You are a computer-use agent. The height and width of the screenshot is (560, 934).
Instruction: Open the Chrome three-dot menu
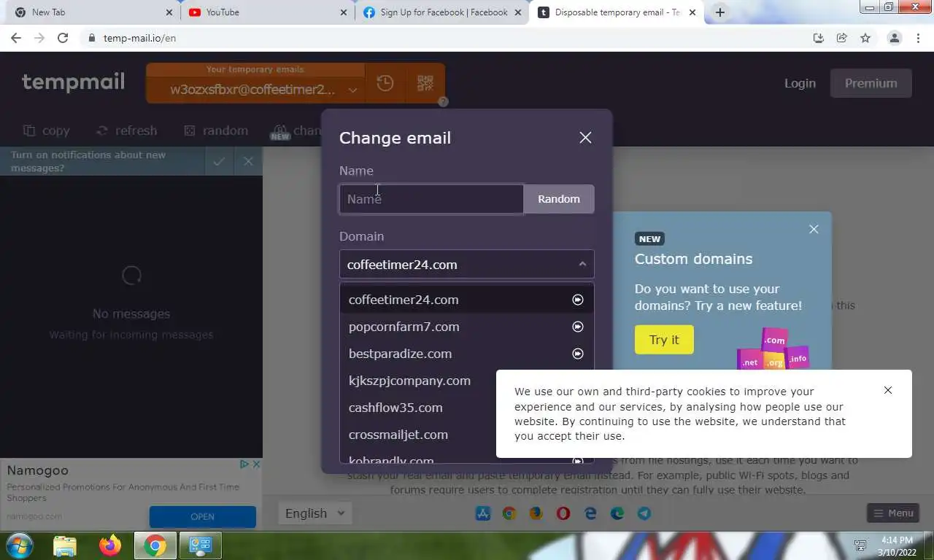tap(918, 38)
